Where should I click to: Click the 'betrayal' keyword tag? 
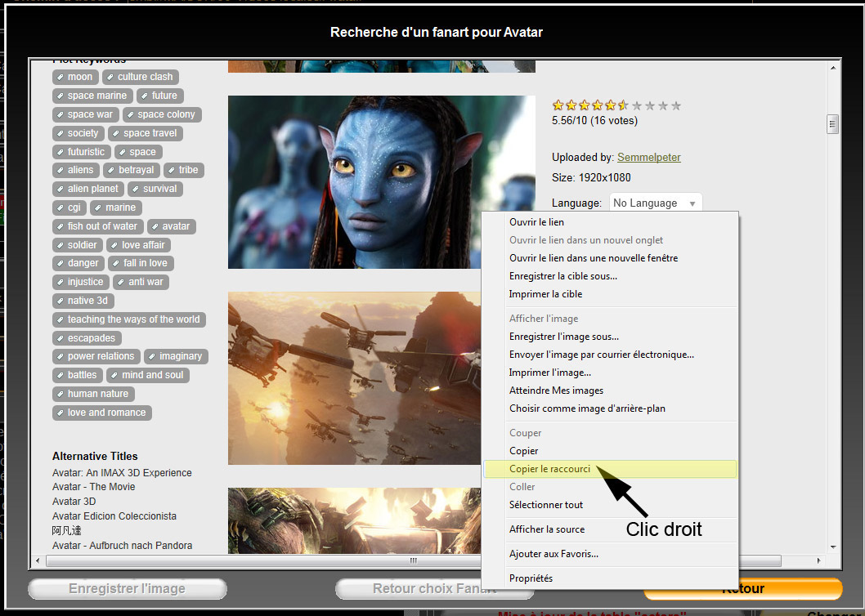132,170
